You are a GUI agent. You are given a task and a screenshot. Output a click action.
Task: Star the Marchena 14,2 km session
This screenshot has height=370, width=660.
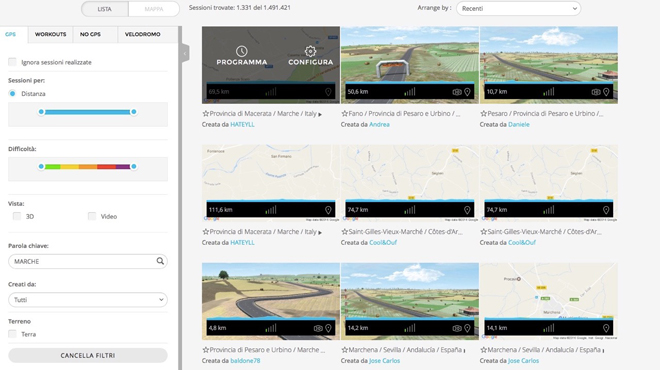pyautogui.click(x=345, y=350)
